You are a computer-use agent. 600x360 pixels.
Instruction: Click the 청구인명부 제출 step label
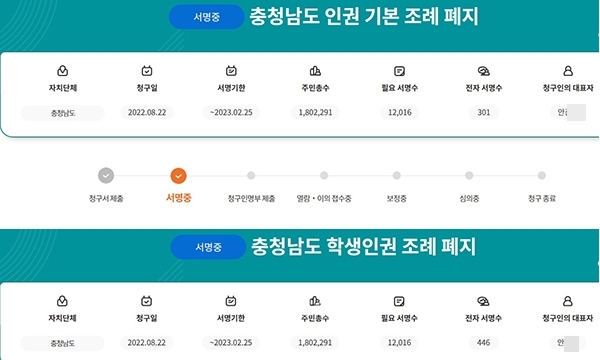point(251,199)
